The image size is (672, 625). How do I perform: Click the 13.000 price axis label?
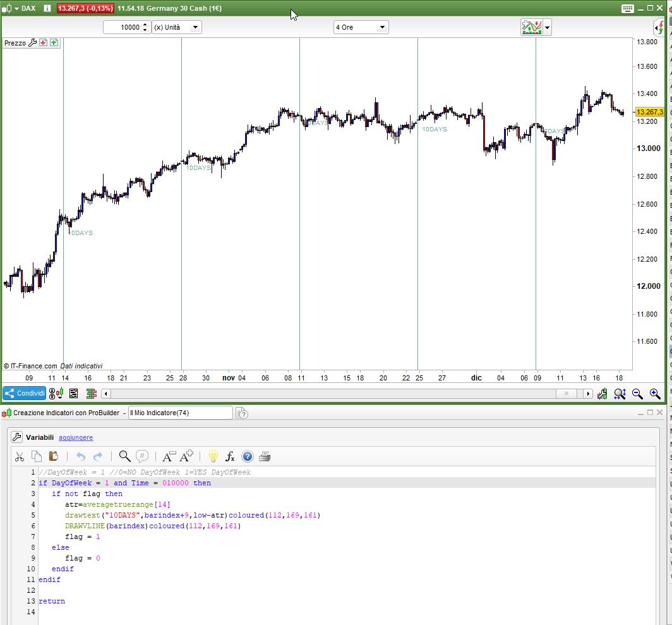pos(649,149)
